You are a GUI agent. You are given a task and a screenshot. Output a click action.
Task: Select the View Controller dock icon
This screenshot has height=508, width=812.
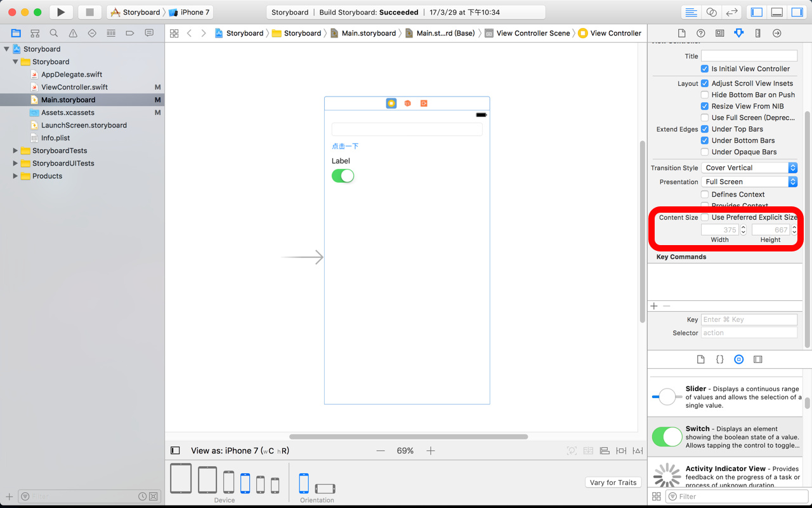391,103
